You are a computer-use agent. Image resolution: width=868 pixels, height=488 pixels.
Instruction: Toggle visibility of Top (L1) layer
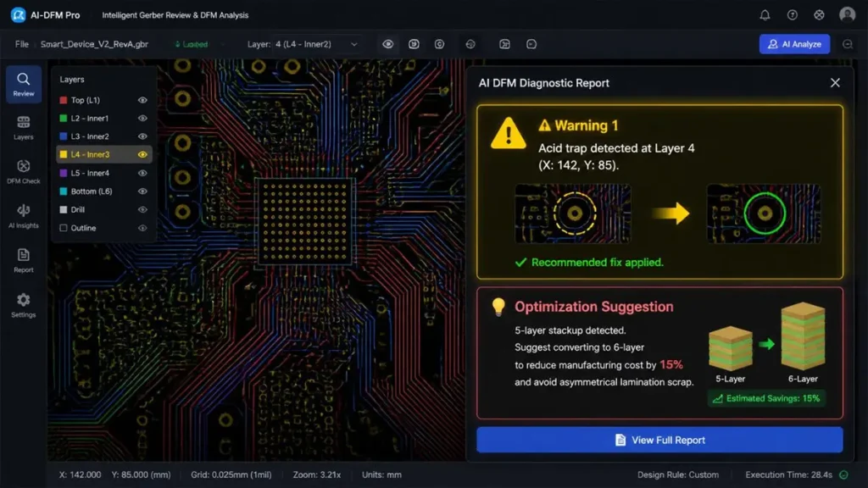coord(142,100)
